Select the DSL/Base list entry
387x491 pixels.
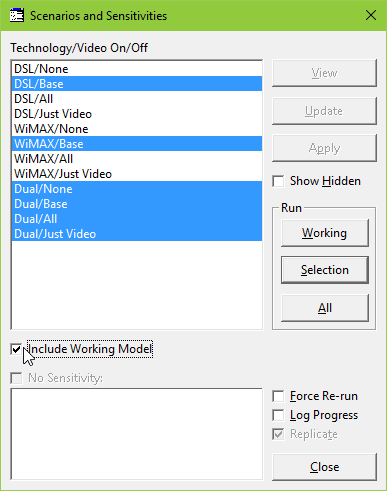137,84
